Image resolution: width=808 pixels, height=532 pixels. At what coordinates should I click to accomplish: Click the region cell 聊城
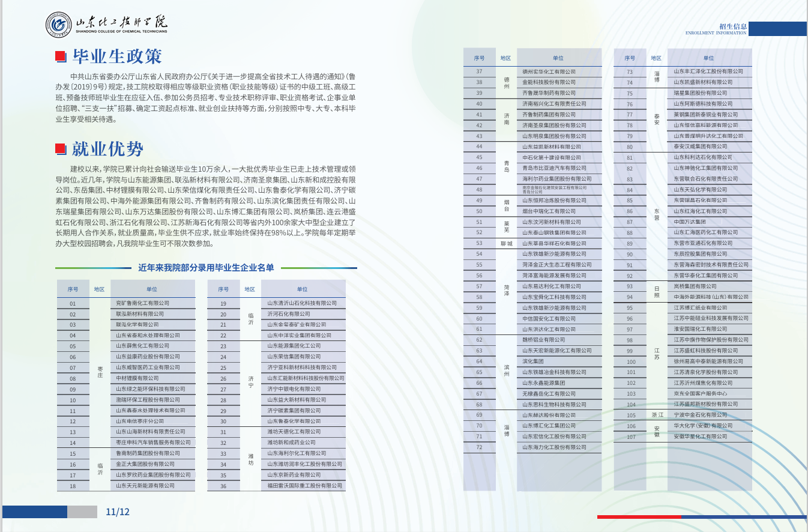[506, 243]
